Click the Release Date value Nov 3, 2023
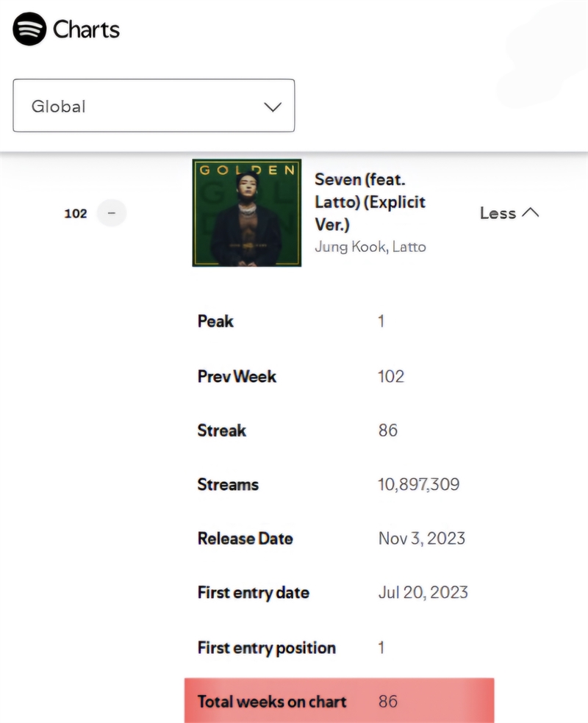The width and height of the screenshot is (588, 723). [x=421, y=538]
